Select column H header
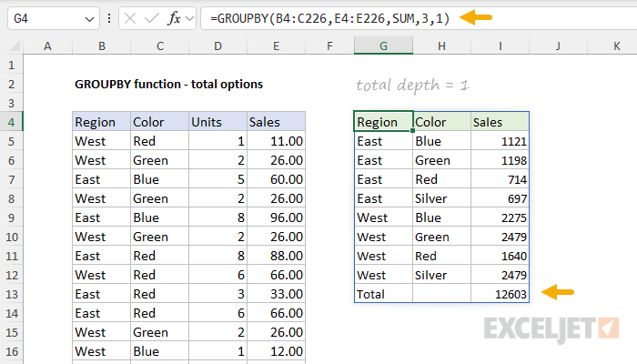637x364 pixels. [441, 45]
